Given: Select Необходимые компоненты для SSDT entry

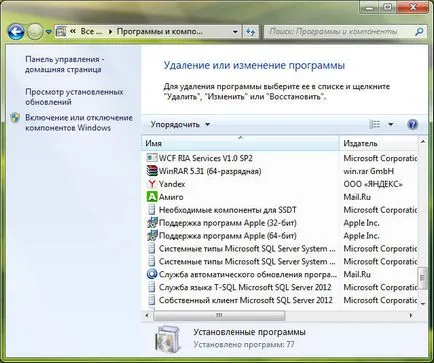Looking at the screenshot, I should coord(228,210).
